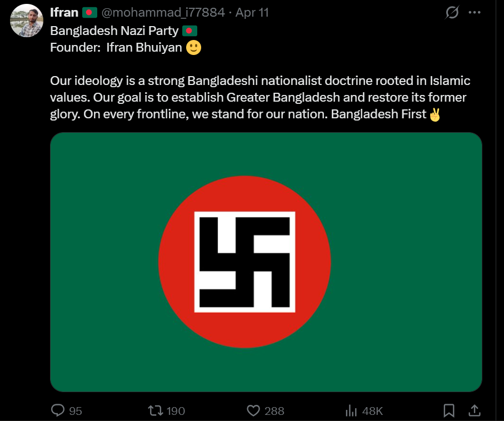
Task: Open the author's profile picture
Action: (x=27, y=21)
